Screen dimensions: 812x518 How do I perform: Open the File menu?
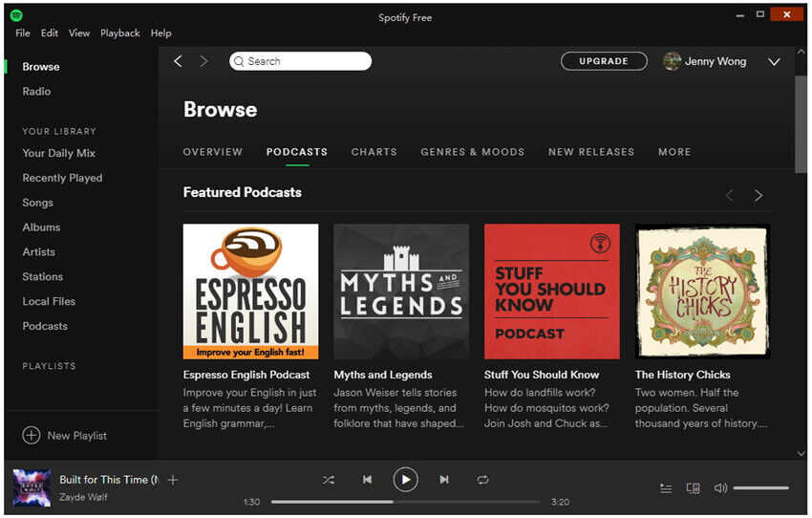pos(23,32)
